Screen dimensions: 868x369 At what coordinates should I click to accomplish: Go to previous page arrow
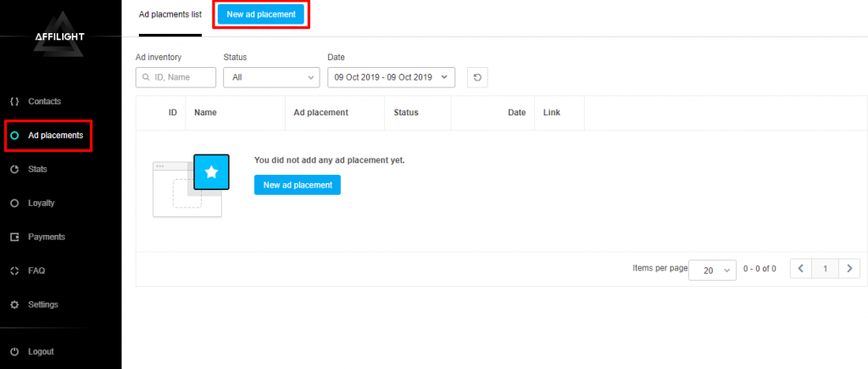[800, 269]
